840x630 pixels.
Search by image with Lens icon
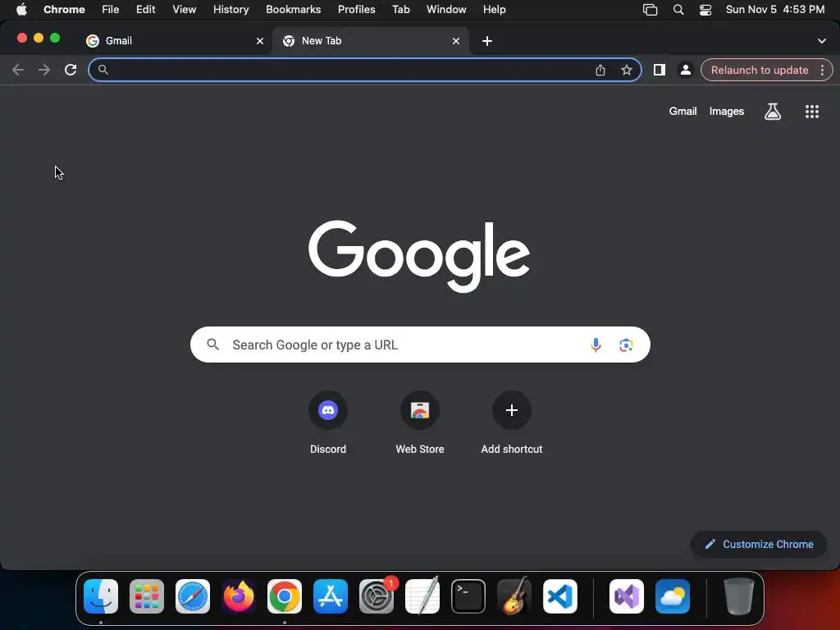[x=626, y=345]
